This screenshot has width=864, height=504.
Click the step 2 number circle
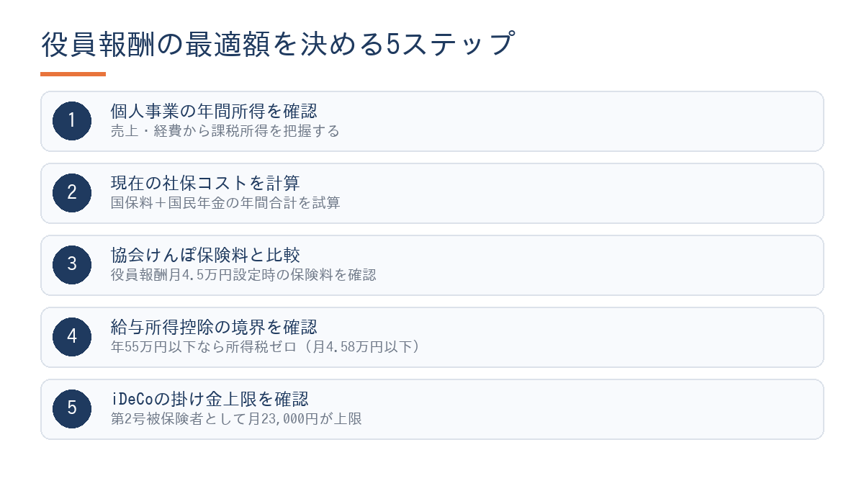tap(72, 193)
